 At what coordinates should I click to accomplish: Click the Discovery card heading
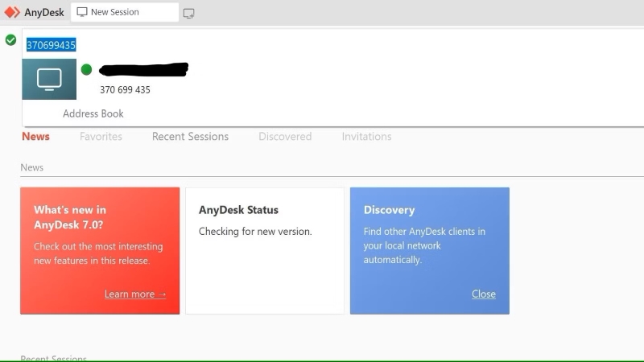[389, 210]
